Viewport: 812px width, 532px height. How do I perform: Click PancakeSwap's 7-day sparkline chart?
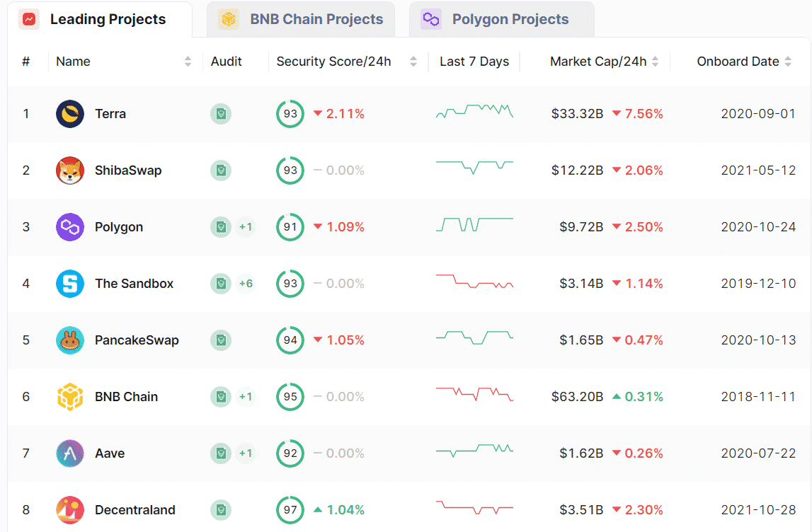point(474,337)
